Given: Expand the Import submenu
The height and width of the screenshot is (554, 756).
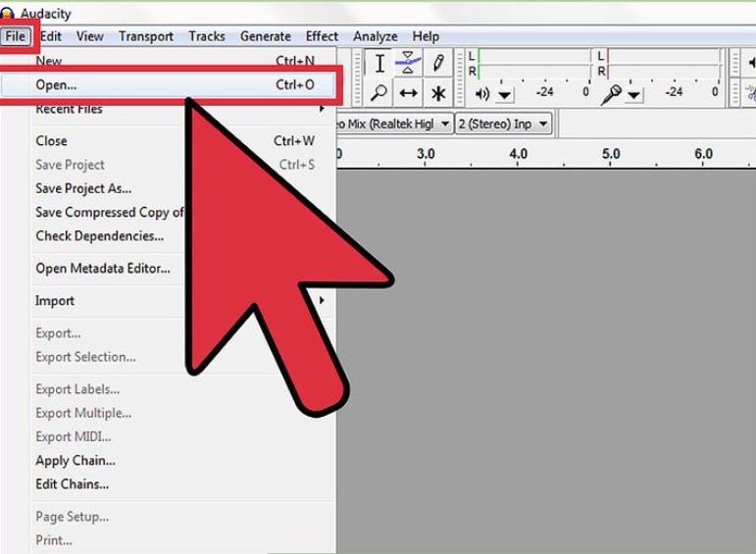Looking at the screenshot, I should tap(182, 300).
